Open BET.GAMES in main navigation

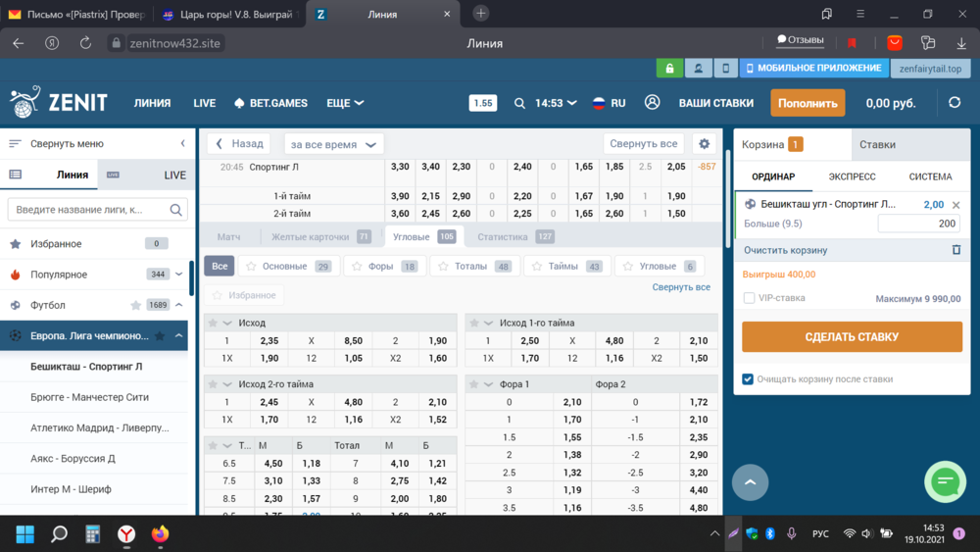270,103
